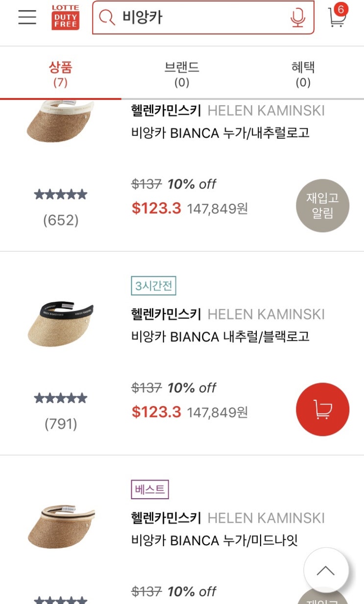Image resolution: width=364 pixels, height=604 pixels.
Task: Open 비앙카 BIANCA 내추럴/블랙로고 product title
Action: 220,337
